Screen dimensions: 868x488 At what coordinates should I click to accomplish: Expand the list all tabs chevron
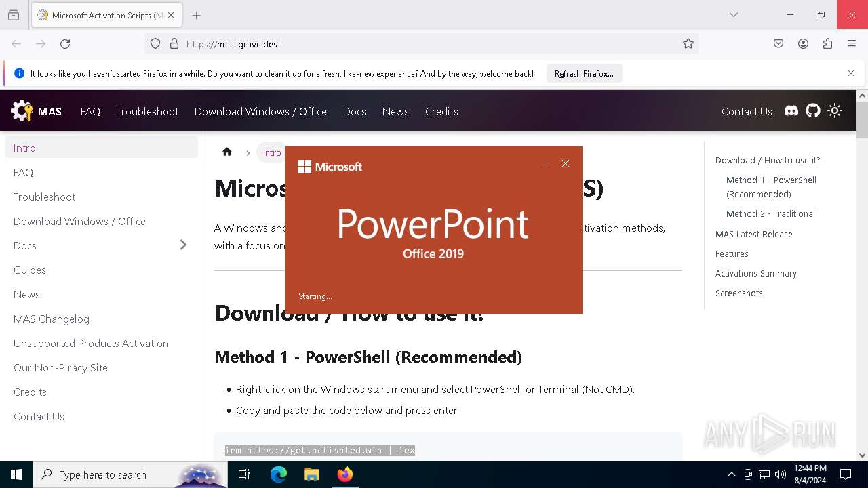733,15
